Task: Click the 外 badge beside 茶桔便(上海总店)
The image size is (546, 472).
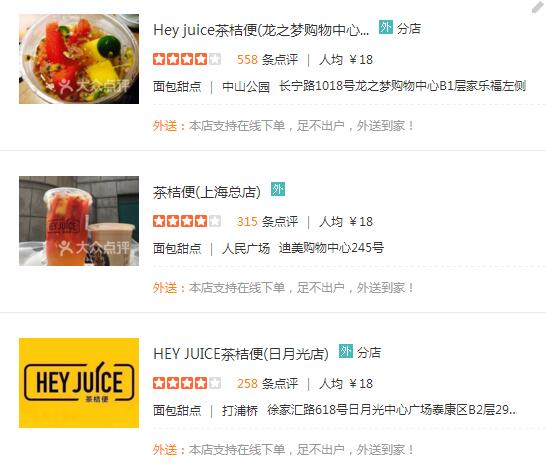Action: (278, 189)
